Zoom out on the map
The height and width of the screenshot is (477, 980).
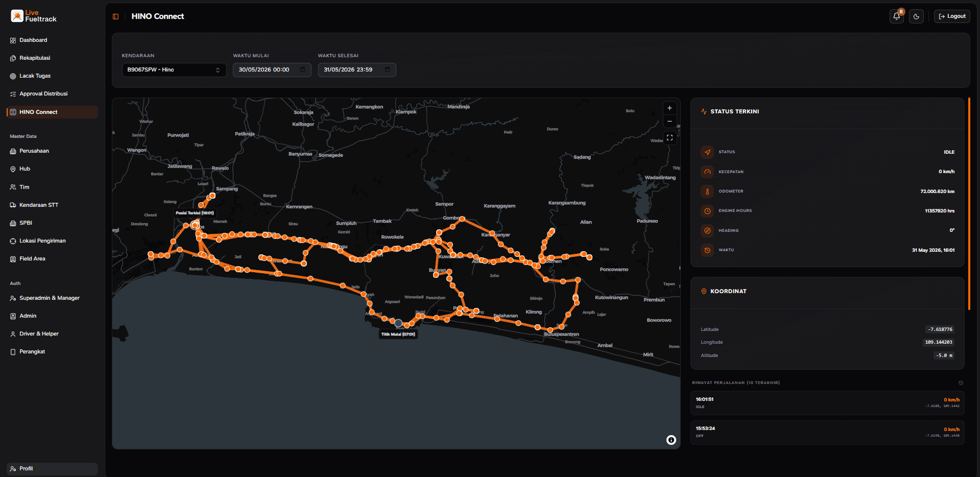pyautogui.click(x=670, y=122)
